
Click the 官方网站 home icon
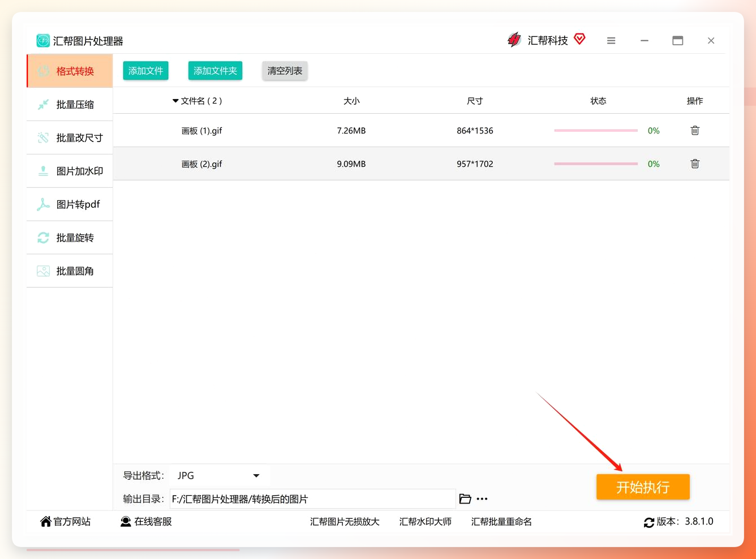(46, 522)
